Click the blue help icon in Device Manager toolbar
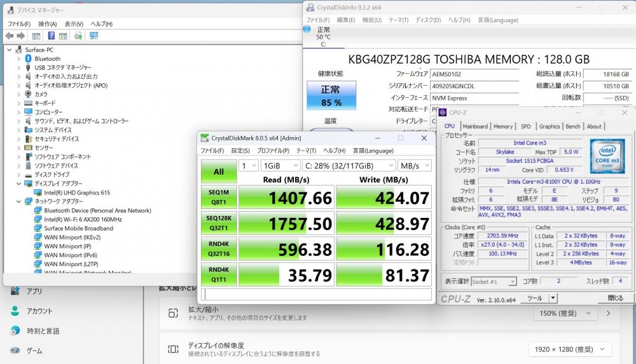Image resolution: width=636 pixels, height=364 pixels. click(x=51, y=36)
